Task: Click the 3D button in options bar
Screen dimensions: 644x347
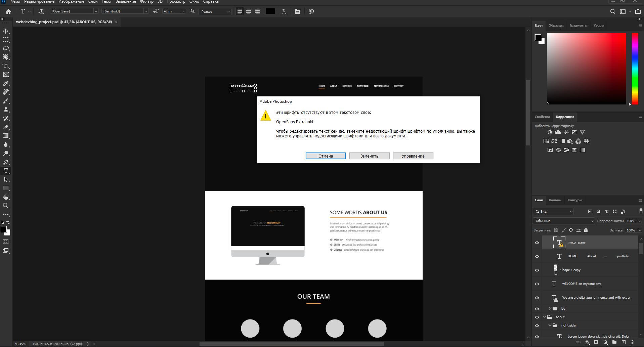Action: pyautogui.click(x=311, y=11)
